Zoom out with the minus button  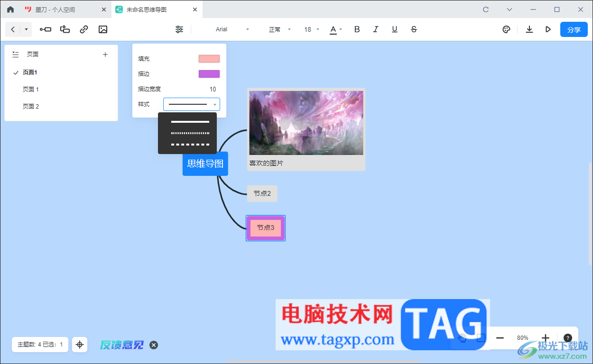point(500,338)
